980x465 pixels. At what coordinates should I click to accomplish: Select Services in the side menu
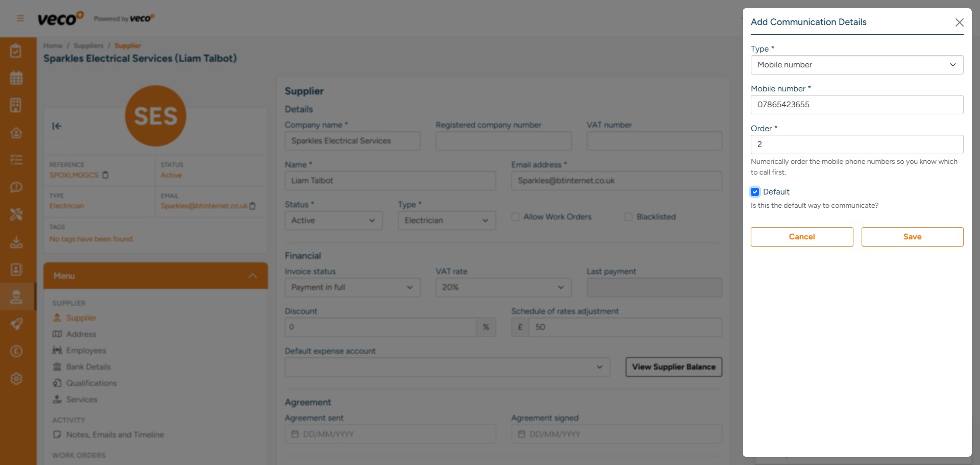pyautogui.click(x=82, y=400)
